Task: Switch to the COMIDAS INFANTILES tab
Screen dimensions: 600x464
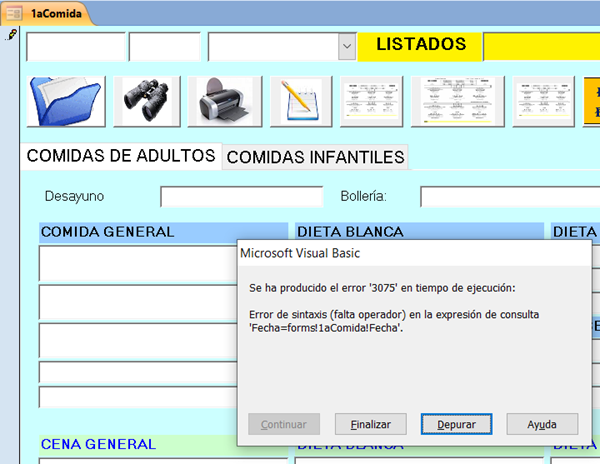Action: (315, 157)
